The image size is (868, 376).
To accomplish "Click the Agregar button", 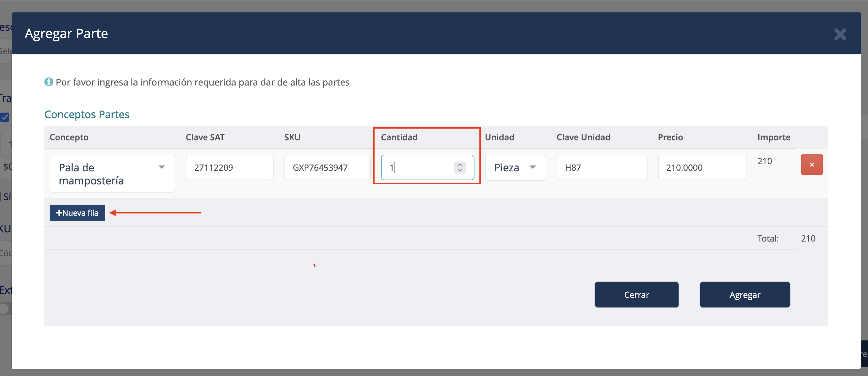I will 745,294.
